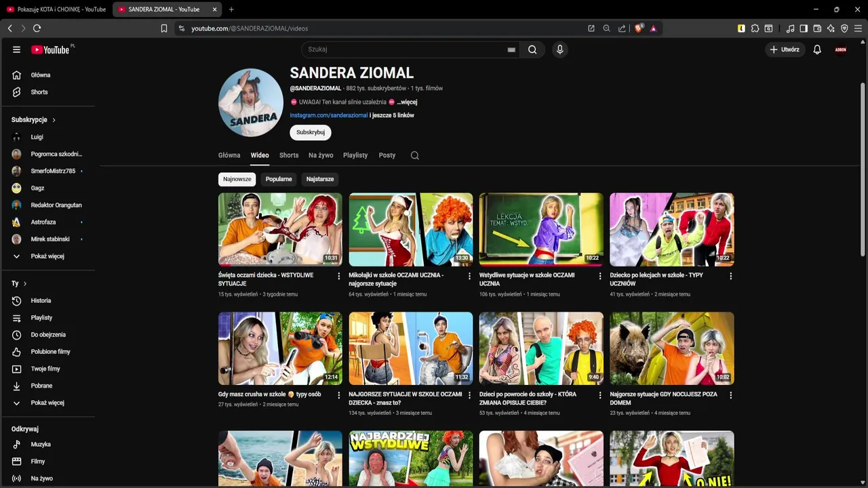Toggle browser sidebar panel icon
This screenshot has height=488, width=868.
(804, 28)
